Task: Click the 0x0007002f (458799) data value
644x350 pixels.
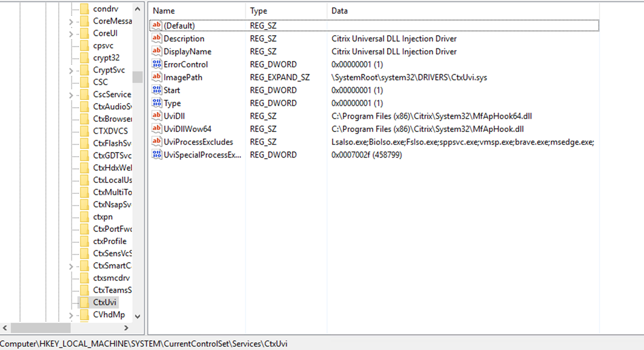Action: coord(367,155)
